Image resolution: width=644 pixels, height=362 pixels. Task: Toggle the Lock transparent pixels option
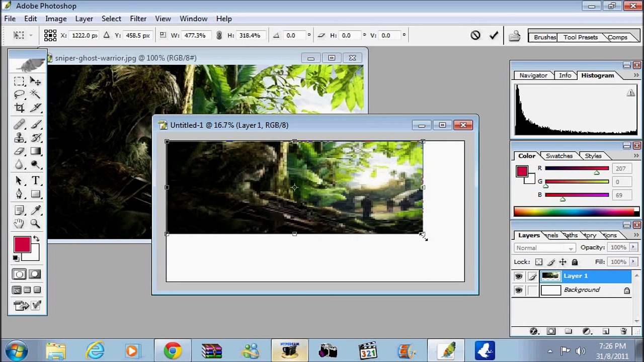pos(539,262)
